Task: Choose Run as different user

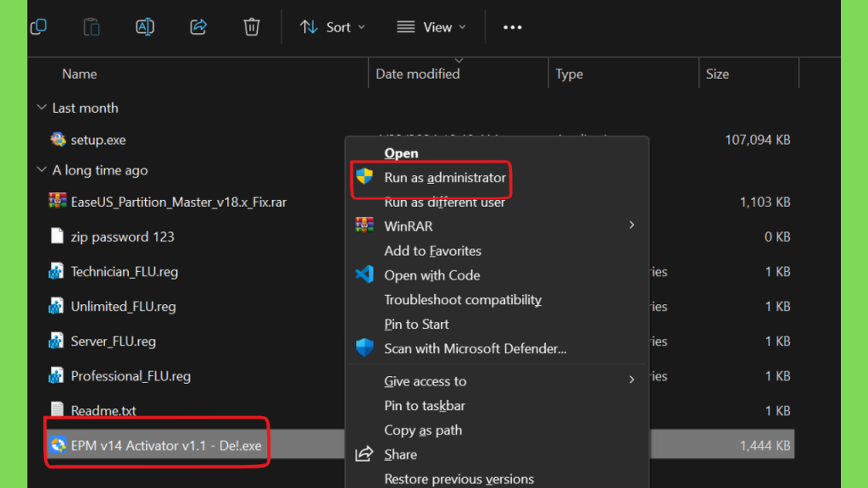Action: 444,202
